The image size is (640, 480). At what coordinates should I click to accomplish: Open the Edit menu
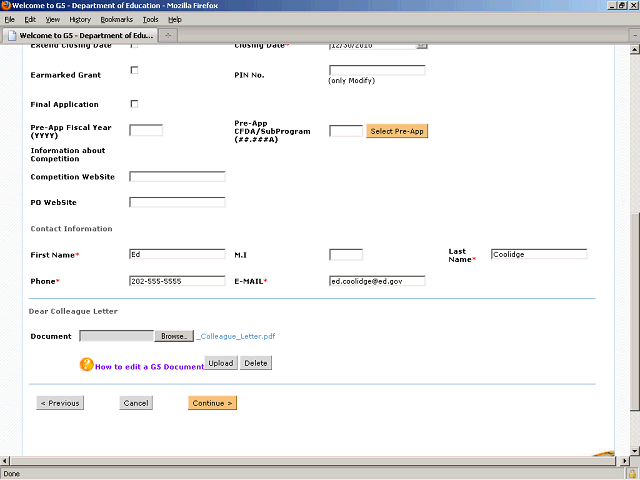[30, 20]
